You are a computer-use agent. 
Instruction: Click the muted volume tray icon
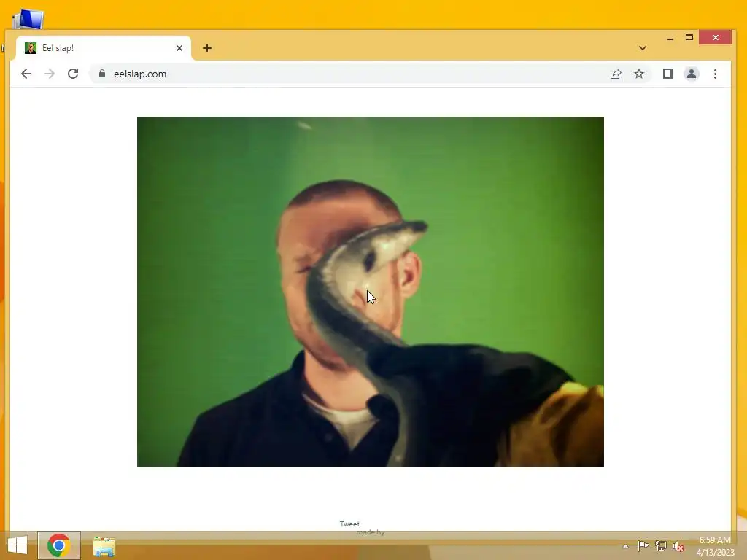(x=678, y=546)
